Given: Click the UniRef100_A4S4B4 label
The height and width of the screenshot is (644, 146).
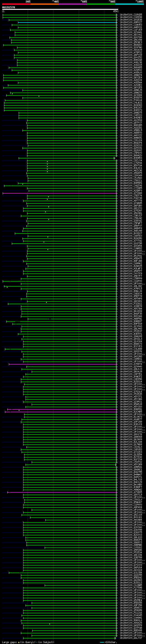Looking at the screenshot, I should point(131,520).
